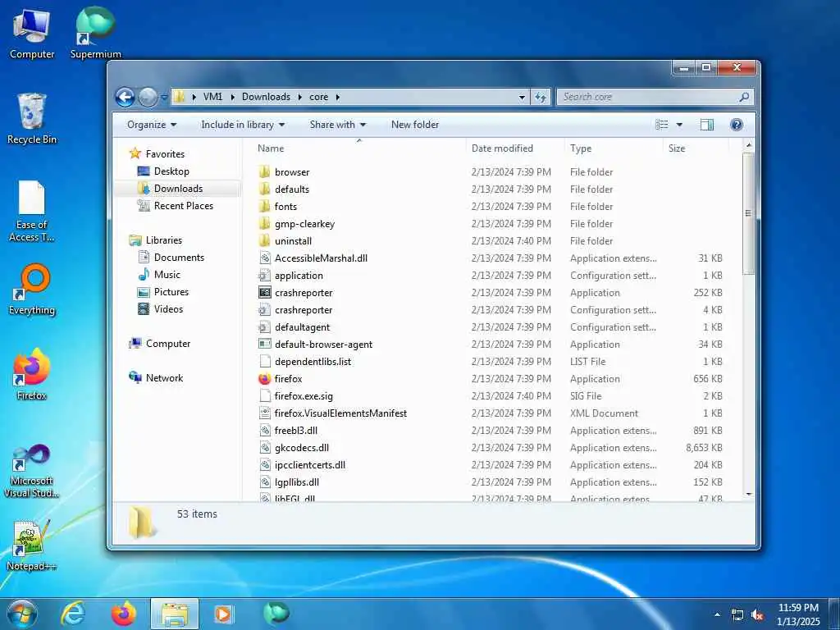Select the Notepad++ desktop shortcut

coord(32,545)
